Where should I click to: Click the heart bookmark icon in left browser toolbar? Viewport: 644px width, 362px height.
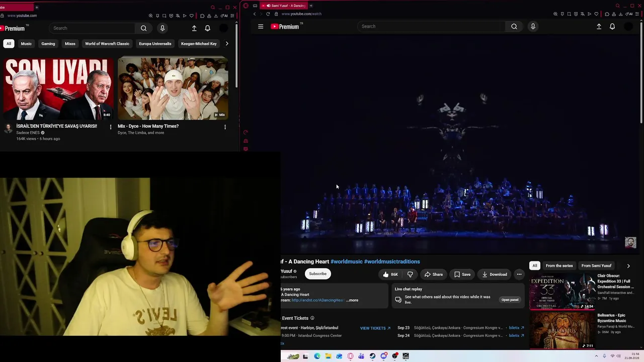[191, 16]
